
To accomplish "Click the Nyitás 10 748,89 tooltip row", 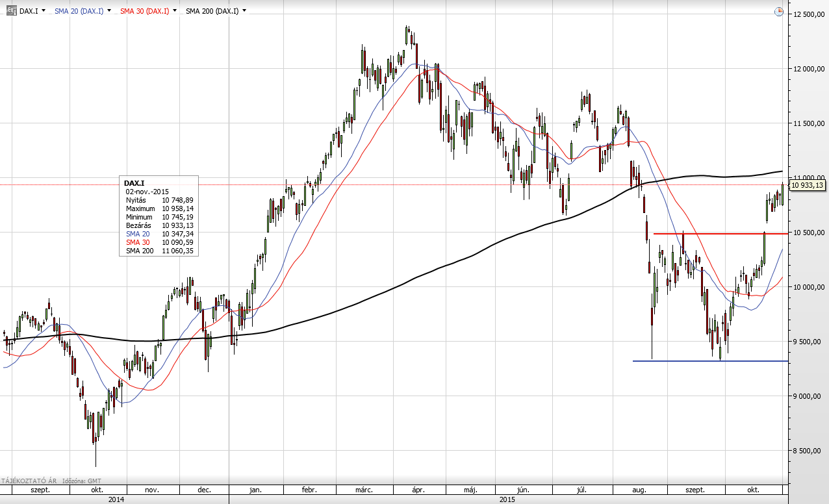I will pos(159,200).
